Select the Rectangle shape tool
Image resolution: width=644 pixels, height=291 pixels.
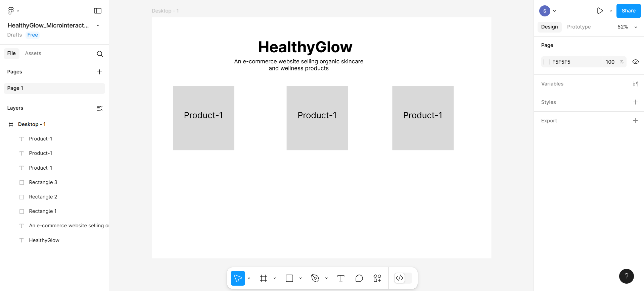pos(289,278)
